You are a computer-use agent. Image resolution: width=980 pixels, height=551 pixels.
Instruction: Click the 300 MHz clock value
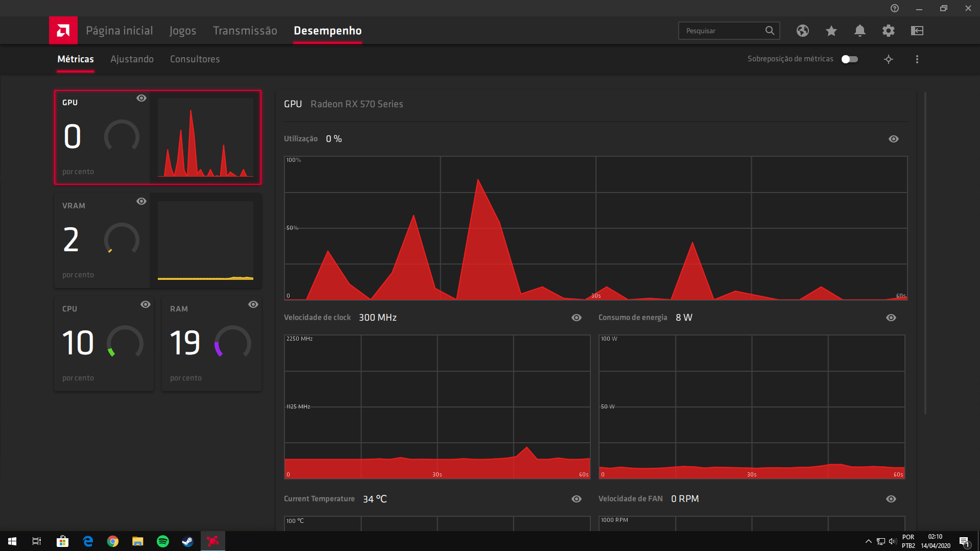378,318
